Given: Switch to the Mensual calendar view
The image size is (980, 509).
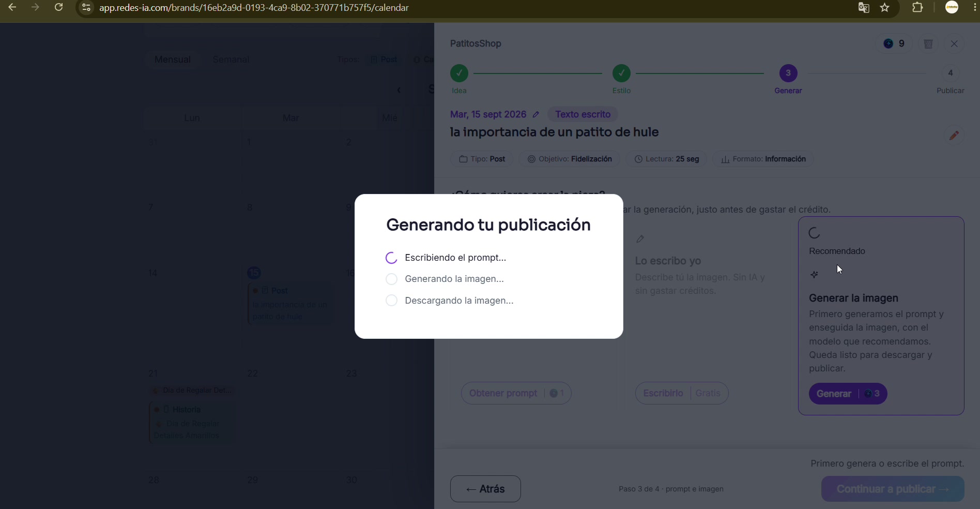Looking at the screenshot, I should pyautogui.click(x=173, y=59).
